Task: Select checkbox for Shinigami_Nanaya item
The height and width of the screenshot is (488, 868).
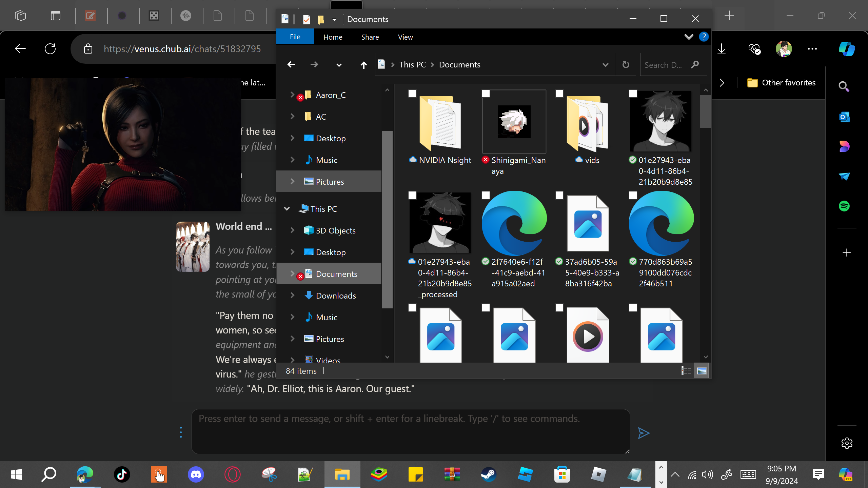Action: (486, 94)
